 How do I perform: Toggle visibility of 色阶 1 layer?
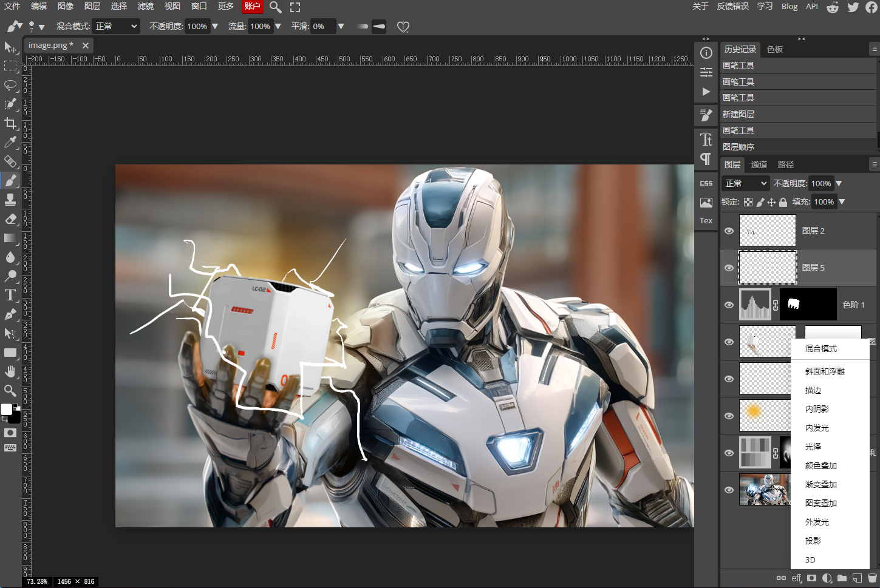click(729, 305)
